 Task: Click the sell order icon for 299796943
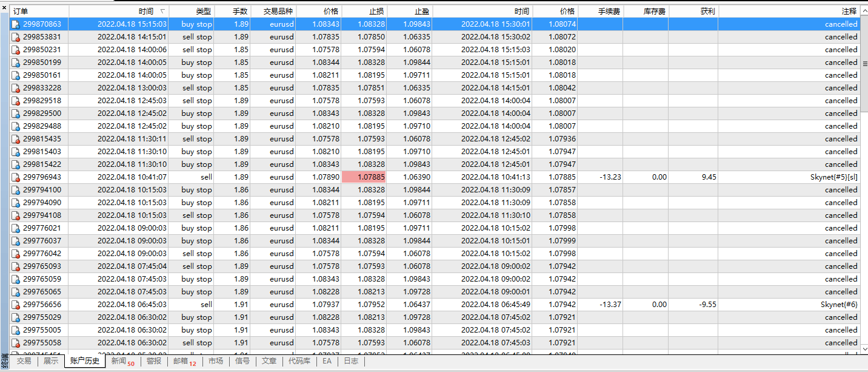click(16, 177)
